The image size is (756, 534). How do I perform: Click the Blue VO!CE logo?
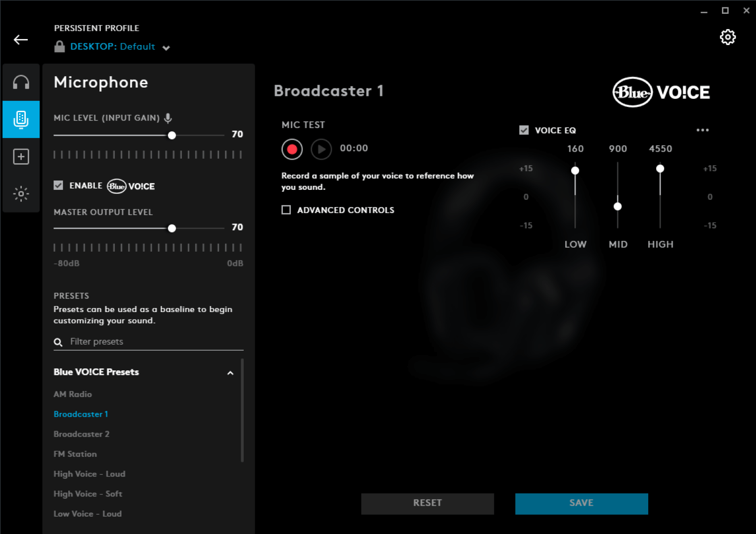(x=661, y=92)
